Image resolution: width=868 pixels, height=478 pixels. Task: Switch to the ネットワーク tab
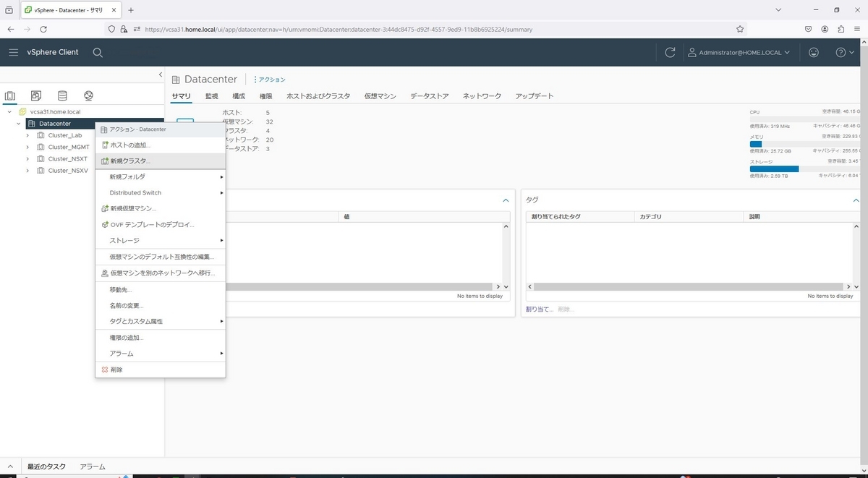(x=482, y=96)
